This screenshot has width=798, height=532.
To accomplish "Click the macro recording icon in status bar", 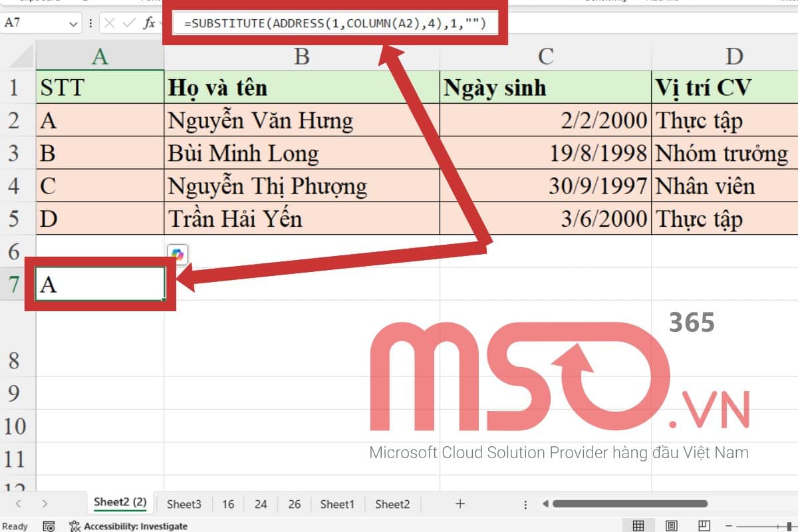I will [x=49, y=526].
